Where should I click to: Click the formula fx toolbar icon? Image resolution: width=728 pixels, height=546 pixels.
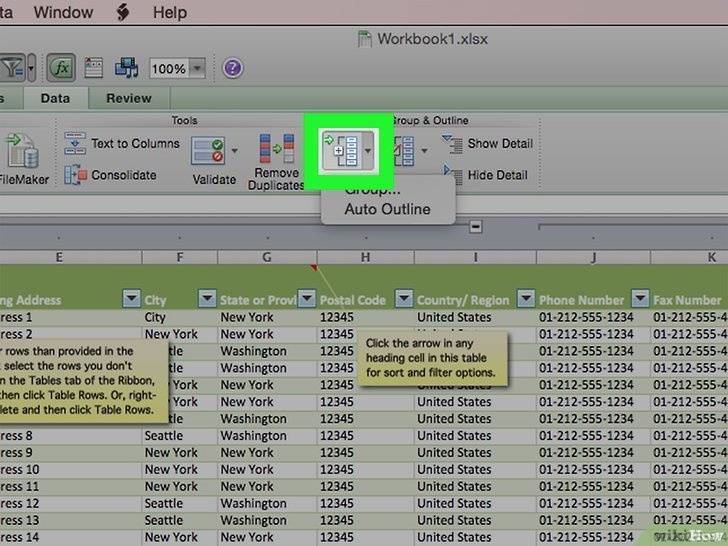click(x=61, y=68)
